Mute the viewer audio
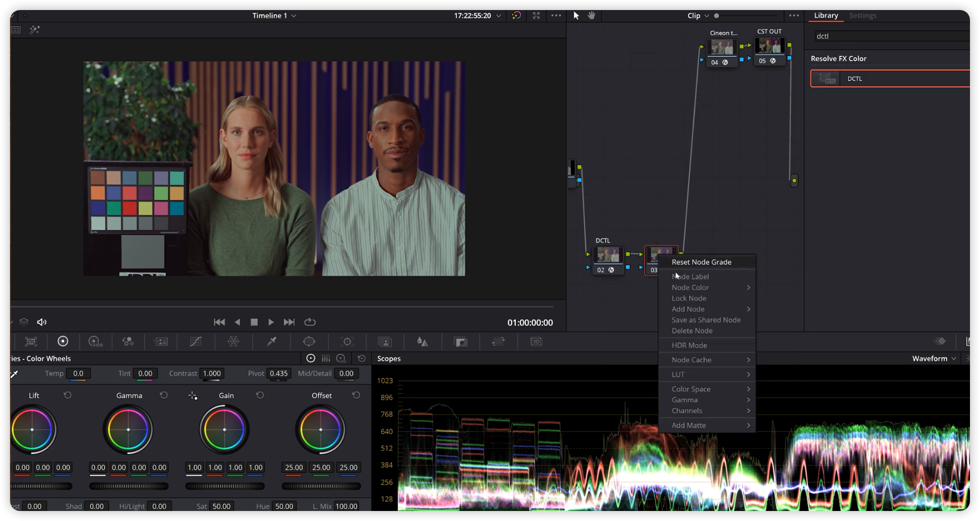Screen dimensions: 980x521 click(x=42, y=322)
